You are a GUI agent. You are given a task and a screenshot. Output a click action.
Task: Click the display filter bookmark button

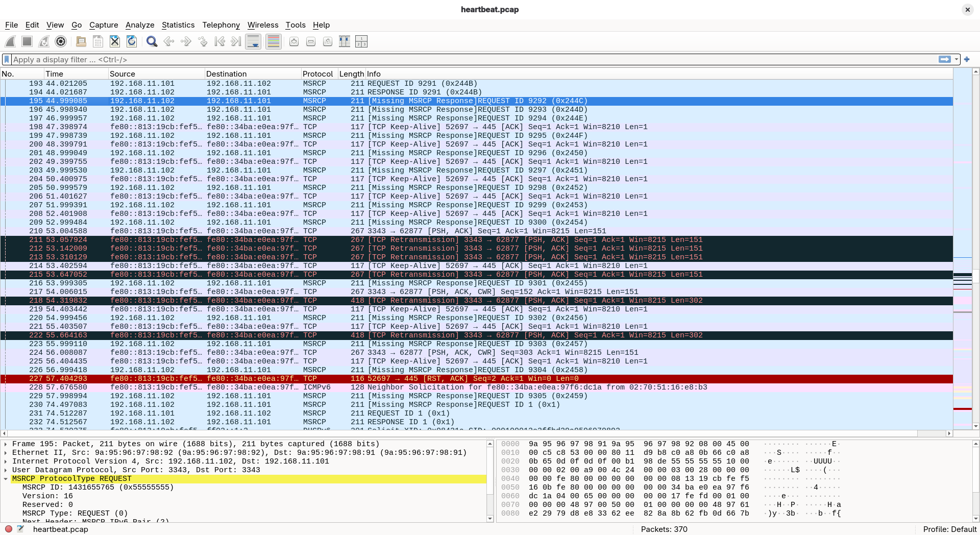(x=7, y=60)
